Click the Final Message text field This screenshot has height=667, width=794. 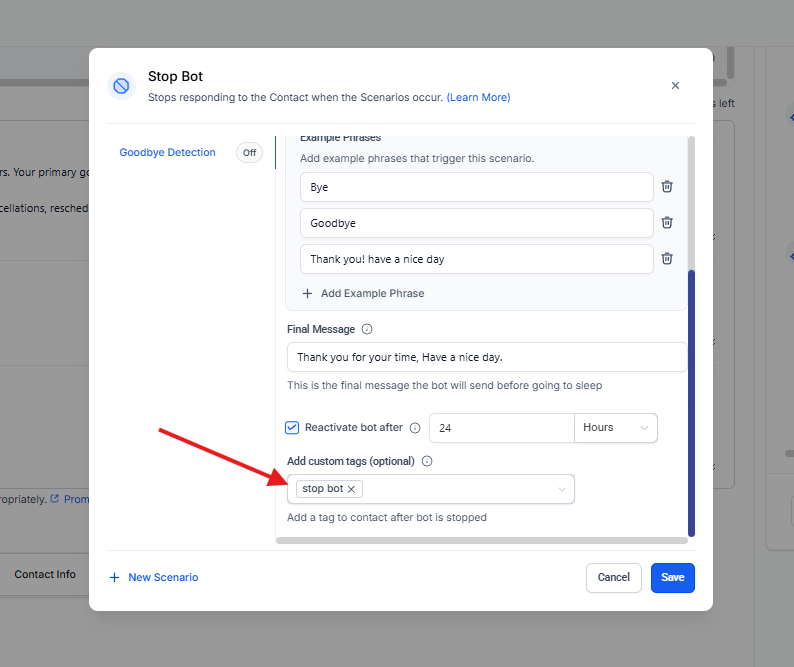click(486, 357)
